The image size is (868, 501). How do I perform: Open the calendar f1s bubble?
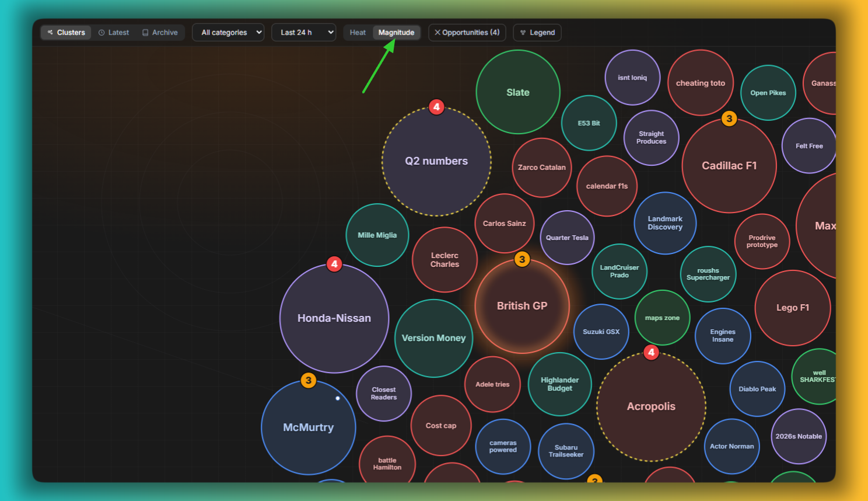(607, 186)
